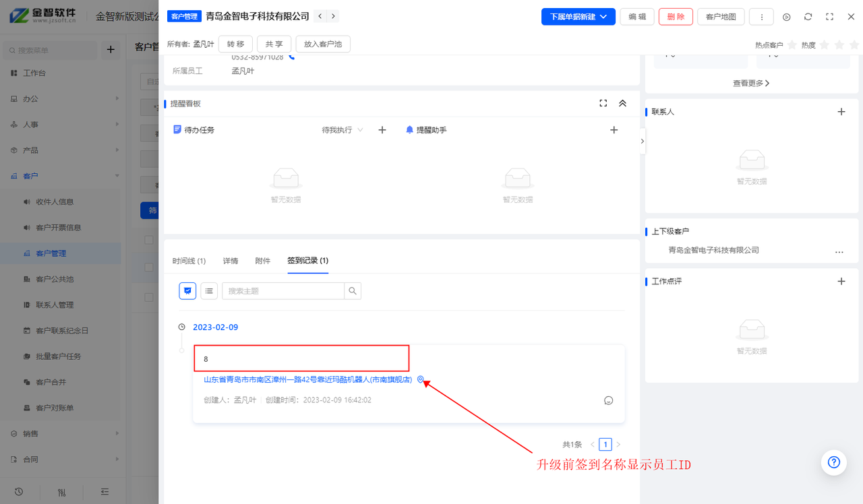Viewport: 863px width, 504px height.
Task: Go to the previous customer record arrow
Action: [320, 16]
